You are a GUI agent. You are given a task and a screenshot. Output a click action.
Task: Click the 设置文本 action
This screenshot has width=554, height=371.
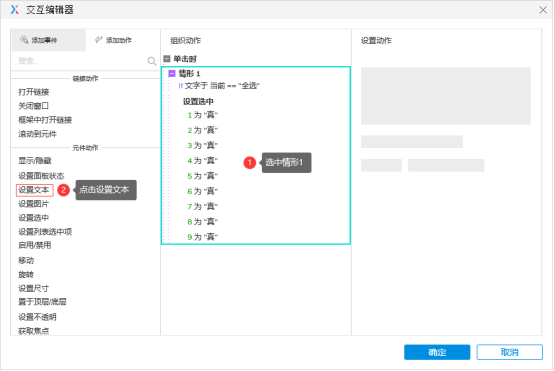(34, 190)
